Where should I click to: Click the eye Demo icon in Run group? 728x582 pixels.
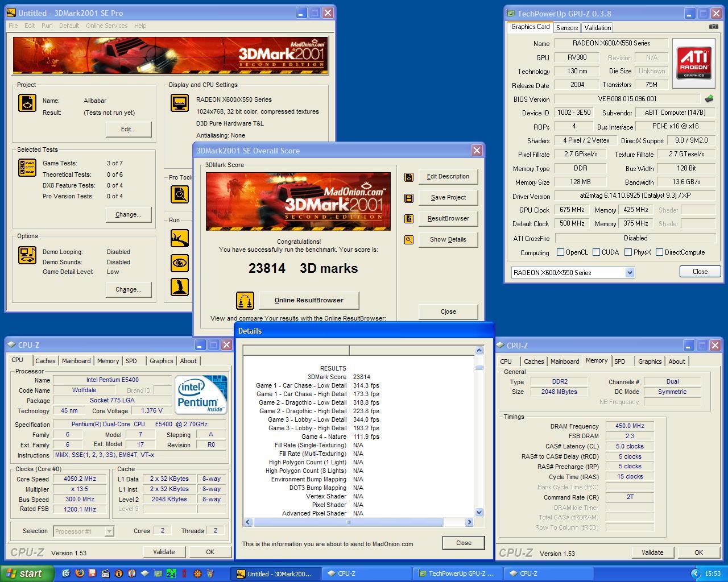[180, 263]
